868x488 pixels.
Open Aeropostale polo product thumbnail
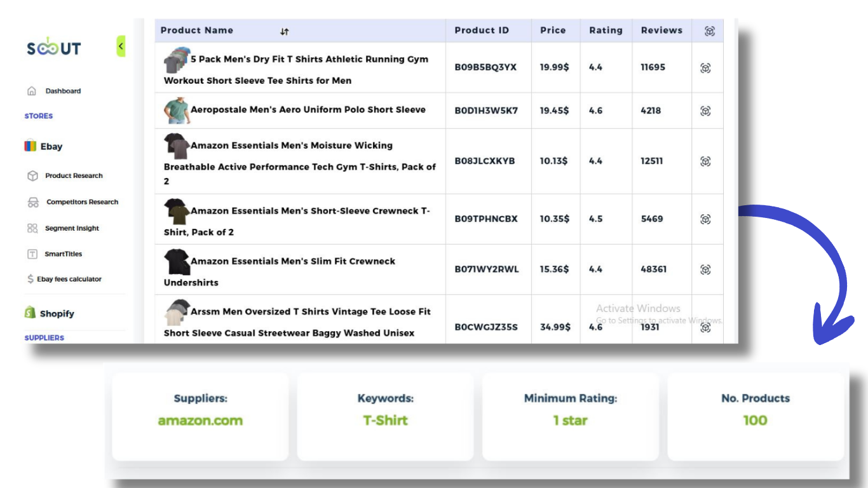(177, 111)
